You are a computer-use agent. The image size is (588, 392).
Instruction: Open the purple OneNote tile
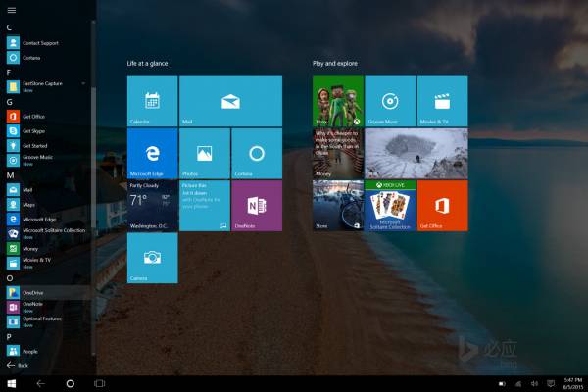pyautogui.click(x=257, y=206)
